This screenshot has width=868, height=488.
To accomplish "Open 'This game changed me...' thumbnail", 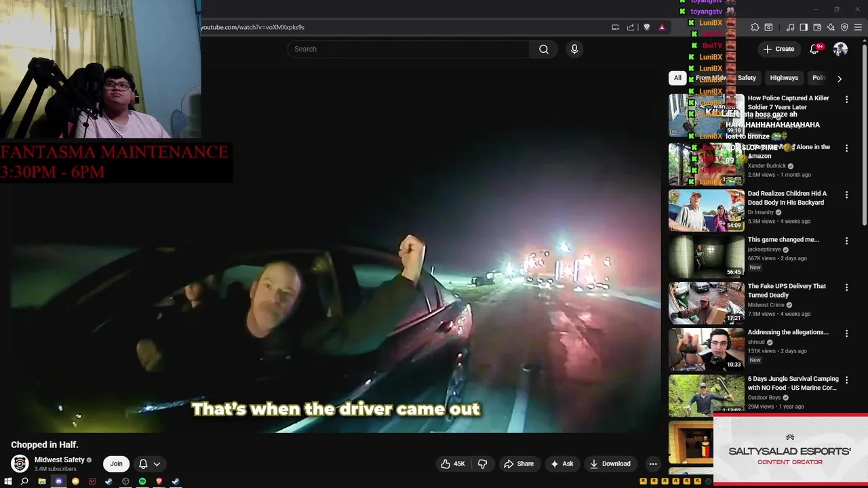I will click(706, 256).
